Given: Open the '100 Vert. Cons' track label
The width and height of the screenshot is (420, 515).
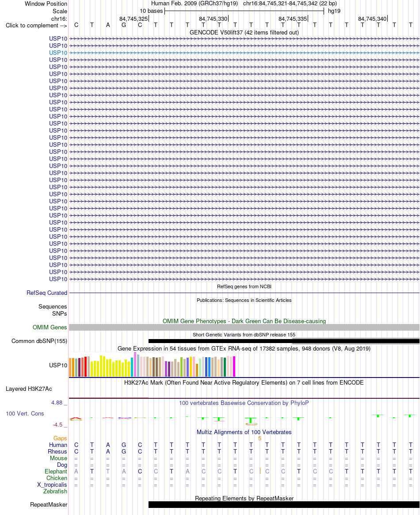Looking at the screenshot, I should coord(25,413).
